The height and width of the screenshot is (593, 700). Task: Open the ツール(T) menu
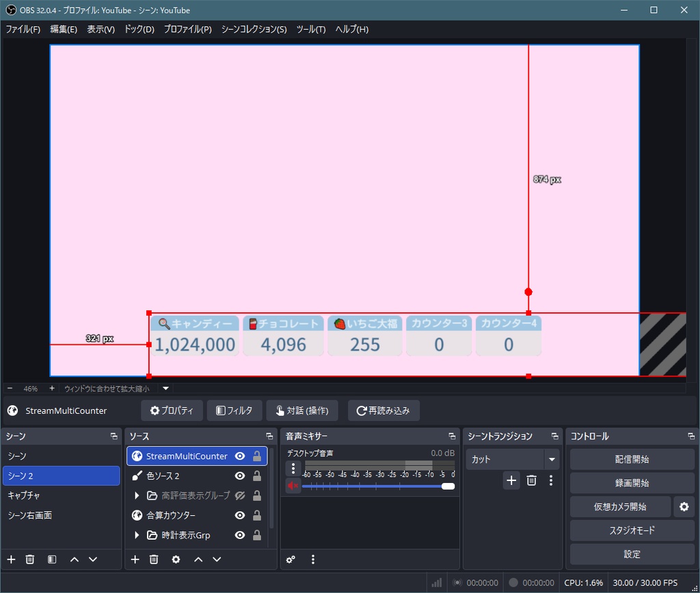click(x=311, y=29)
